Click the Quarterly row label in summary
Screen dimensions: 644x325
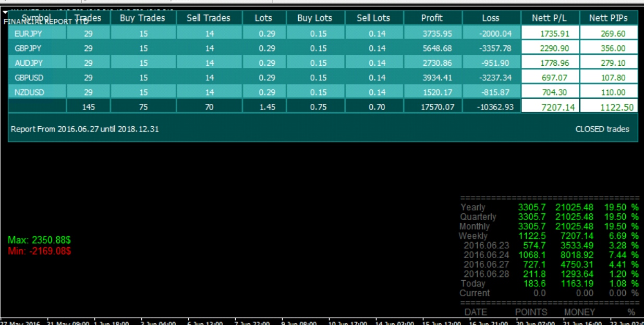tap(478, 216)
